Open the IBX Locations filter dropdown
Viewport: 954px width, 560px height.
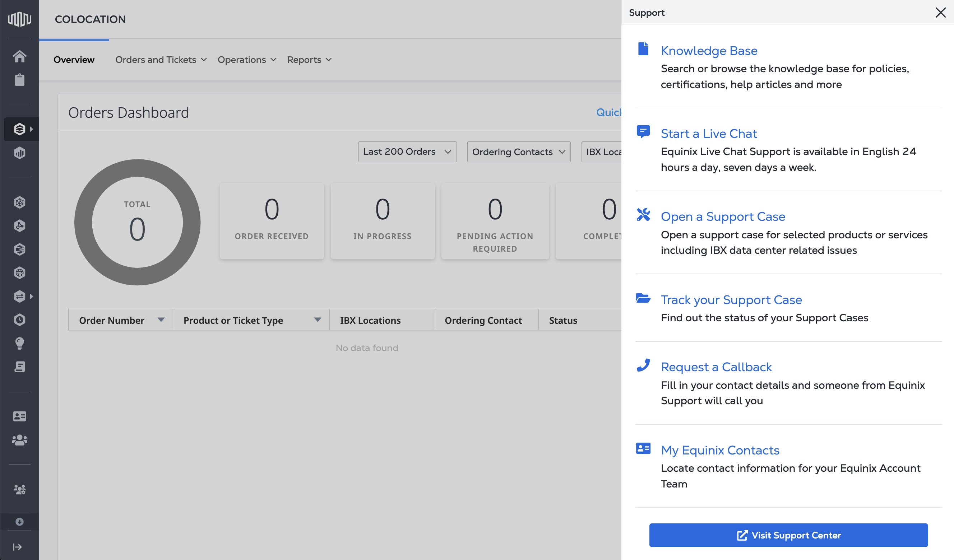[x=602, y=152]
